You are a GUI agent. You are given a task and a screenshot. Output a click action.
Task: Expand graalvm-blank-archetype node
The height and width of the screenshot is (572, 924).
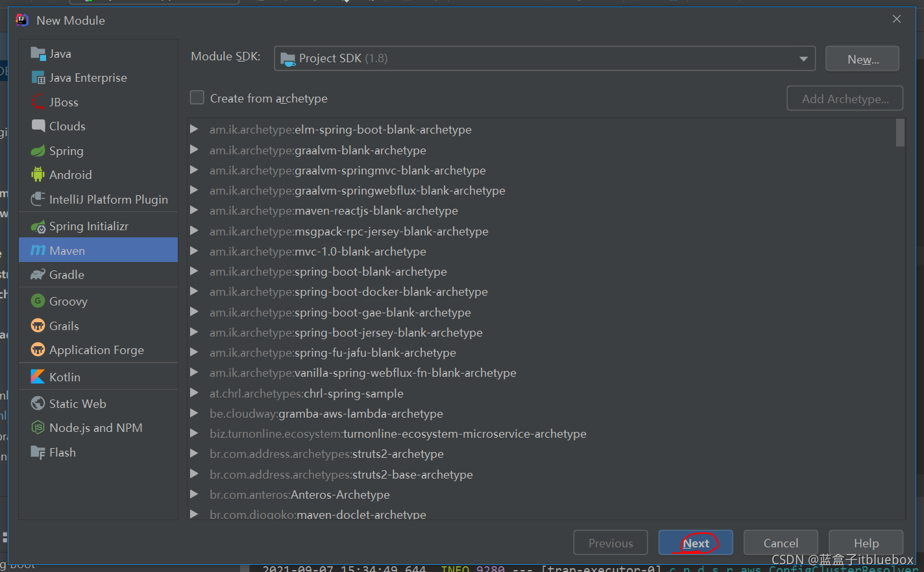tap(194, 150)
